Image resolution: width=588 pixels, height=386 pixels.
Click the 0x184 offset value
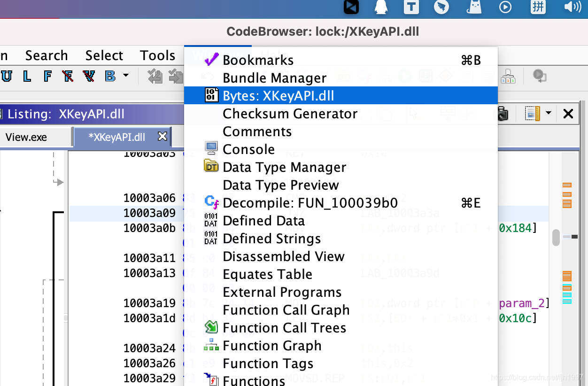coord(515,228)
